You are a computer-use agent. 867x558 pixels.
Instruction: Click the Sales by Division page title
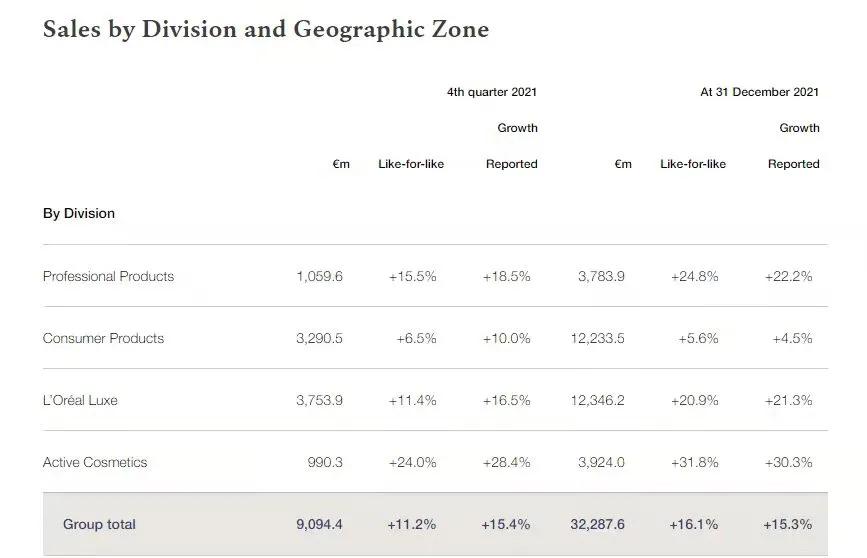(266, 30)
